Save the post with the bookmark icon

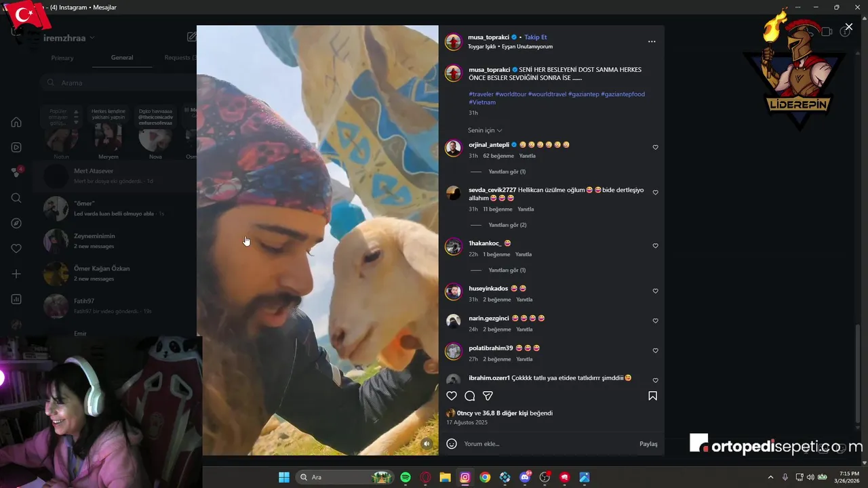[652, 396]
